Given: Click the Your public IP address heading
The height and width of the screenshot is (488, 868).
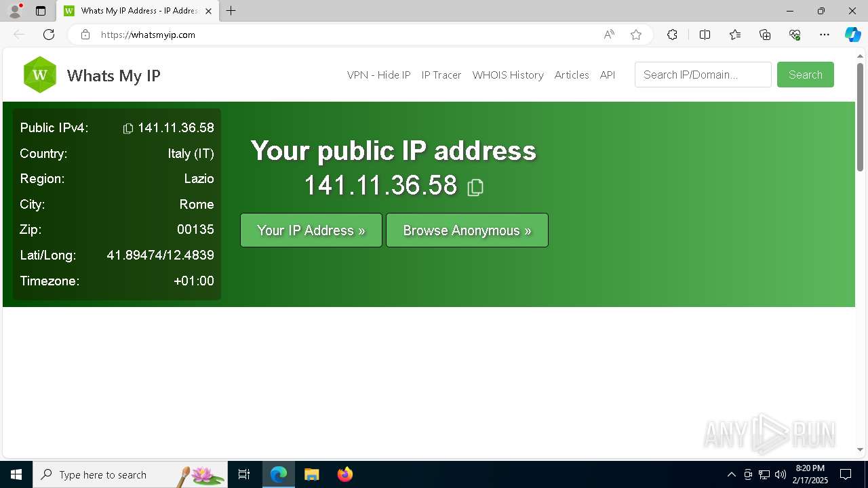Looking at the screenshot, I should (x=393, y=150).
